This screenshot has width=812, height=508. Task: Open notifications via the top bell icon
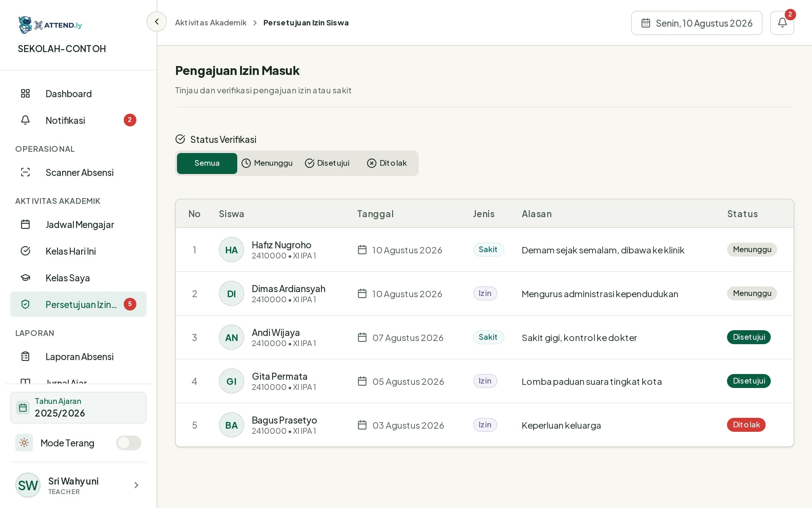point(782,23)
